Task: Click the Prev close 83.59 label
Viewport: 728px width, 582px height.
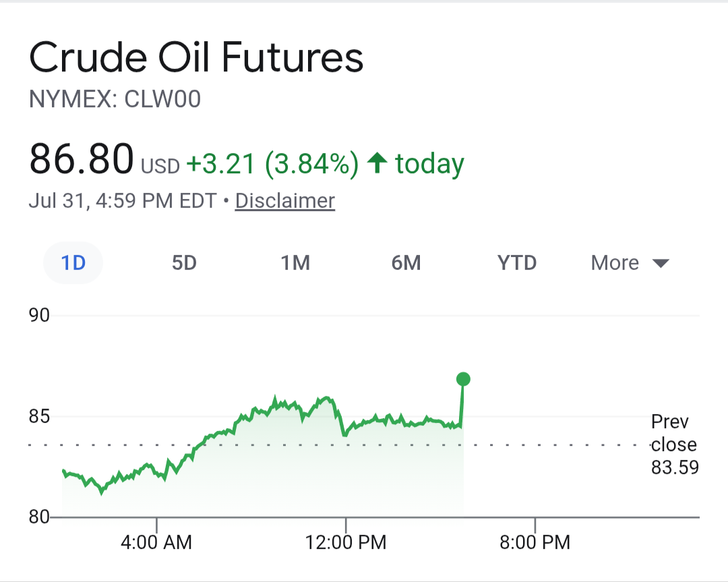Action: (x=675, y=444)
